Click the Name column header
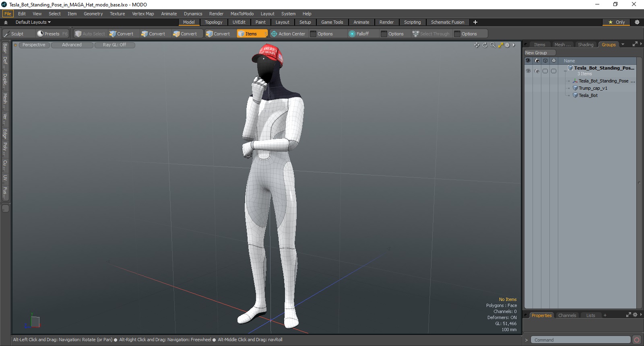644x346 pixels. 569,61
